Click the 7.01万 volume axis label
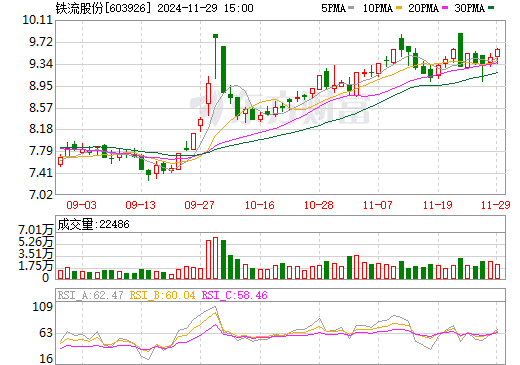 [x=36, y=230]
